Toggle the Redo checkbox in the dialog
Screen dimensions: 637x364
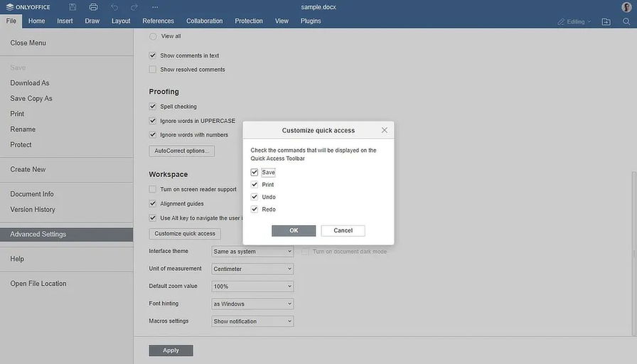click(x=255, y=209)
